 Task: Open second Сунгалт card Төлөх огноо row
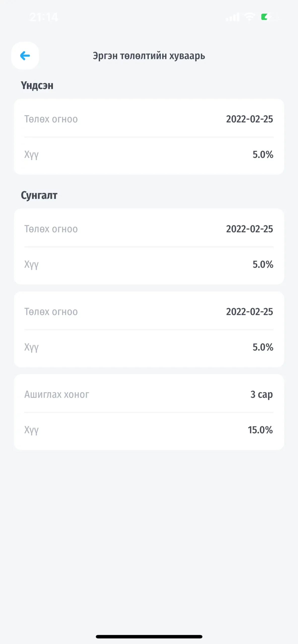tap(149, 312)
